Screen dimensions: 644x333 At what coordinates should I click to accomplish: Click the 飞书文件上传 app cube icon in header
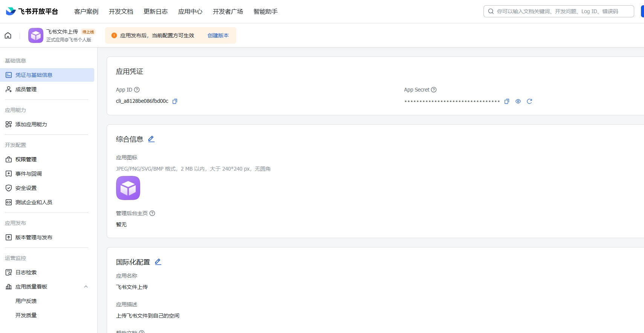[x=36, y=35]
